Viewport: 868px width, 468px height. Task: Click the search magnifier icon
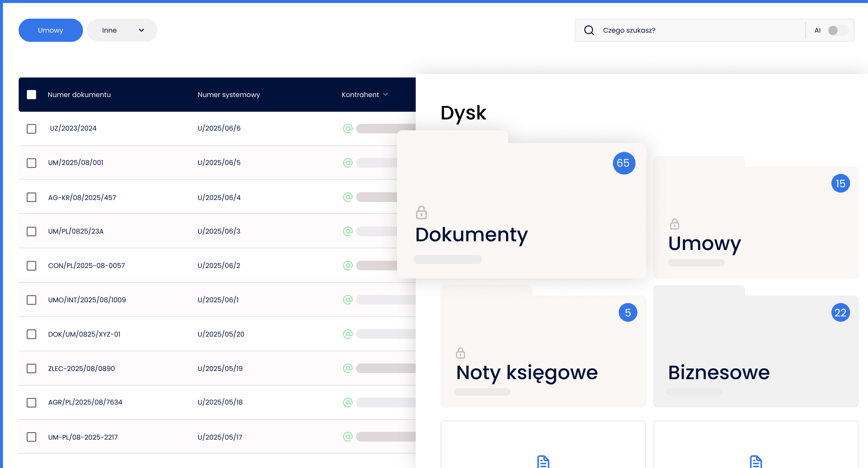(589, 30)
